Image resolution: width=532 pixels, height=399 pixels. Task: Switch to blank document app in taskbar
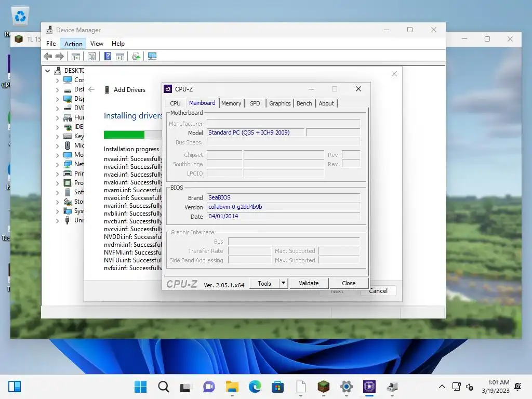tap(301, 387)
